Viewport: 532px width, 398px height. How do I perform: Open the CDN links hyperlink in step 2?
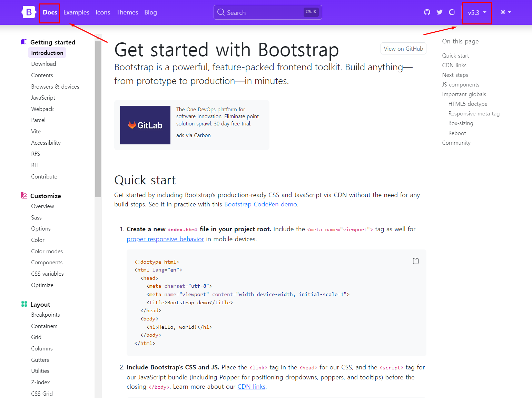[x=252, y=387]
